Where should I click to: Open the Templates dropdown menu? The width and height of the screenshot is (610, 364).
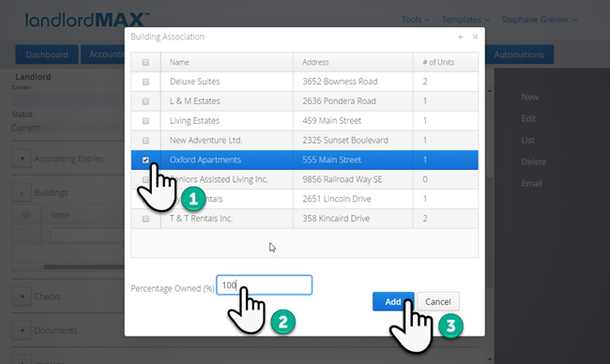pyautogui.click(x=465, y=20)
